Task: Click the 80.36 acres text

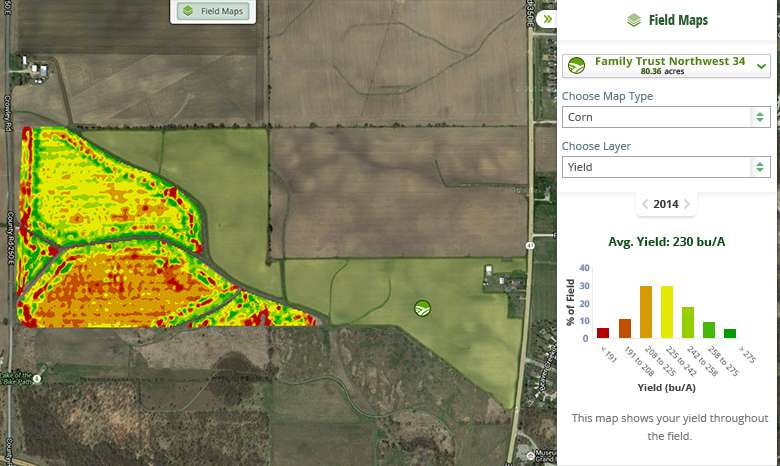Action: click(x=662, y=72)
